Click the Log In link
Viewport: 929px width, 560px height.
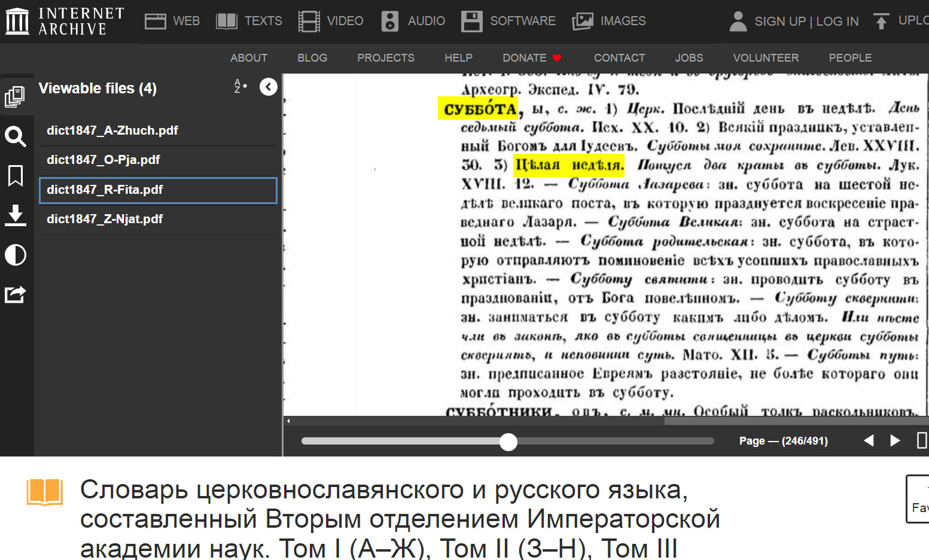(x=837, y=22)
